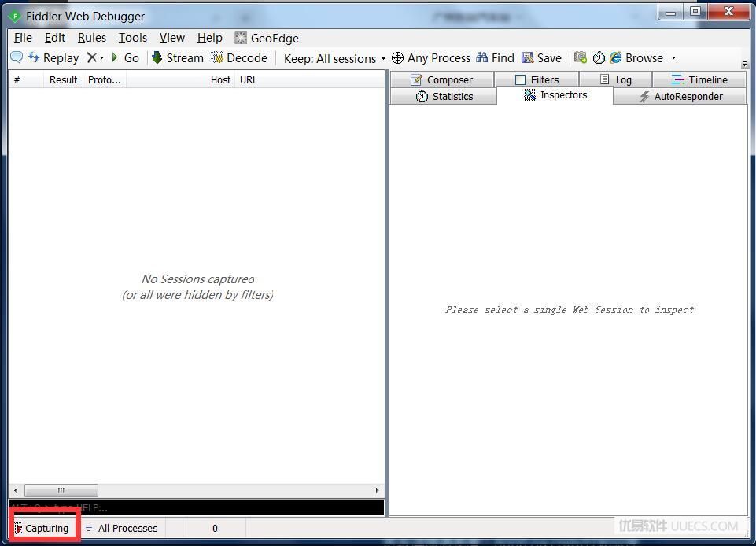The width and height of the screenshot is (756, 546).
Task: Select the Inspectors tab
Action: [x=555, y=95]
